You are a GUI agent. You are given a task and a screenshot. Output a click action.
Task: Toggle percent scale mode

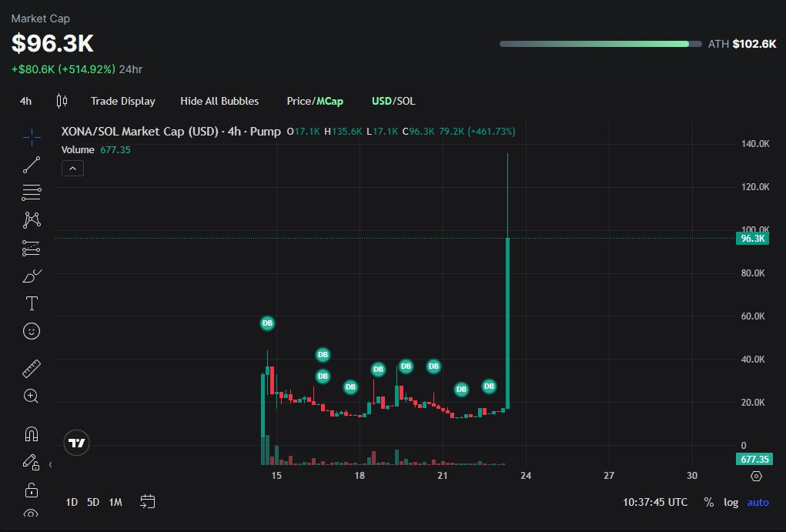(x=709, y=502)
